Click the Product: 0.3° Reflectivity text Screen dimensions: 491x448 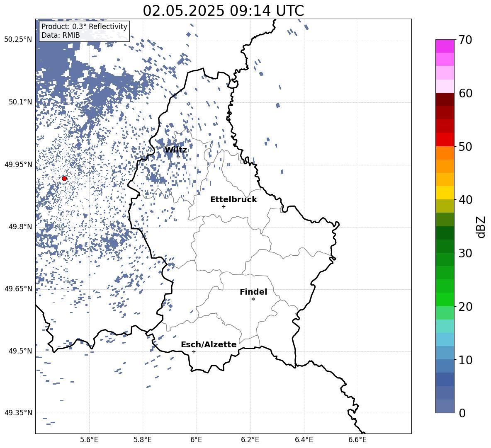point(84,27)
